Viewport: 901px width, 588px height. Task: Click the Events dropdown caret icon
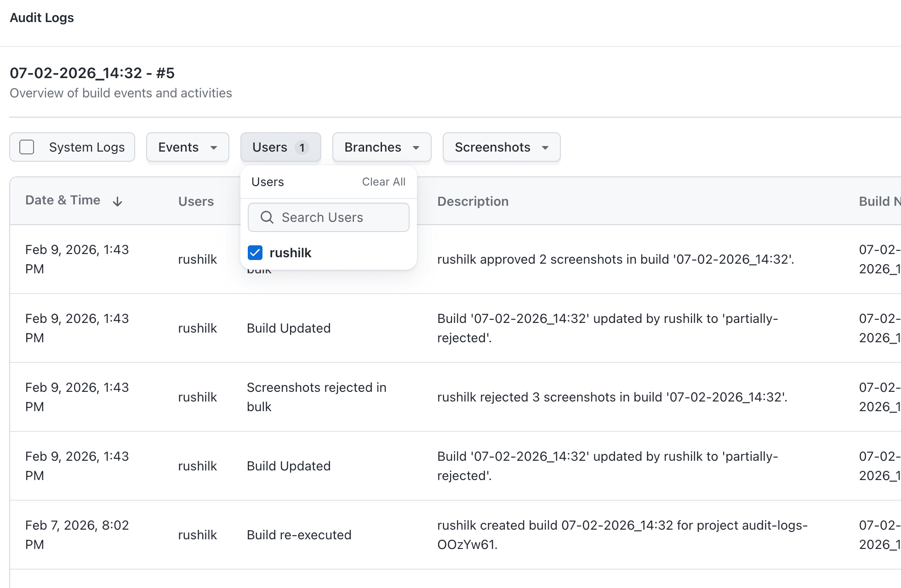(x=214, y=147)
